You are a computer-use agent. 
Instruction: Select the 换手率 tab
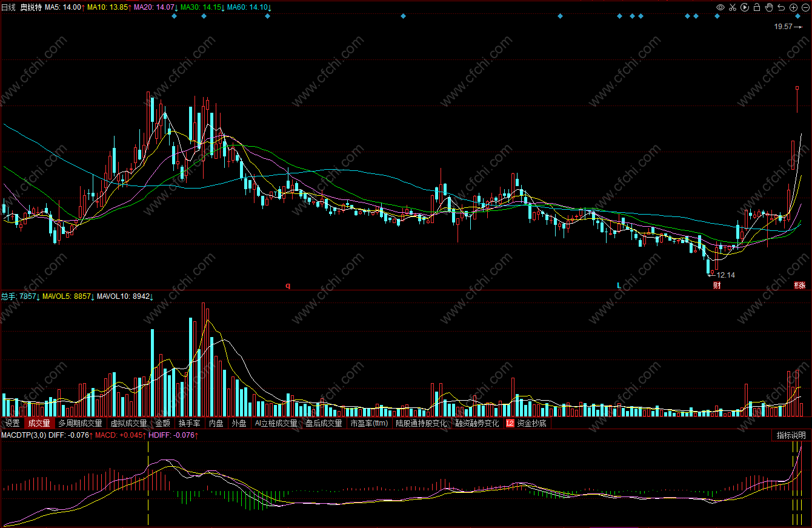pyautogui.click(x=189, y=423)
